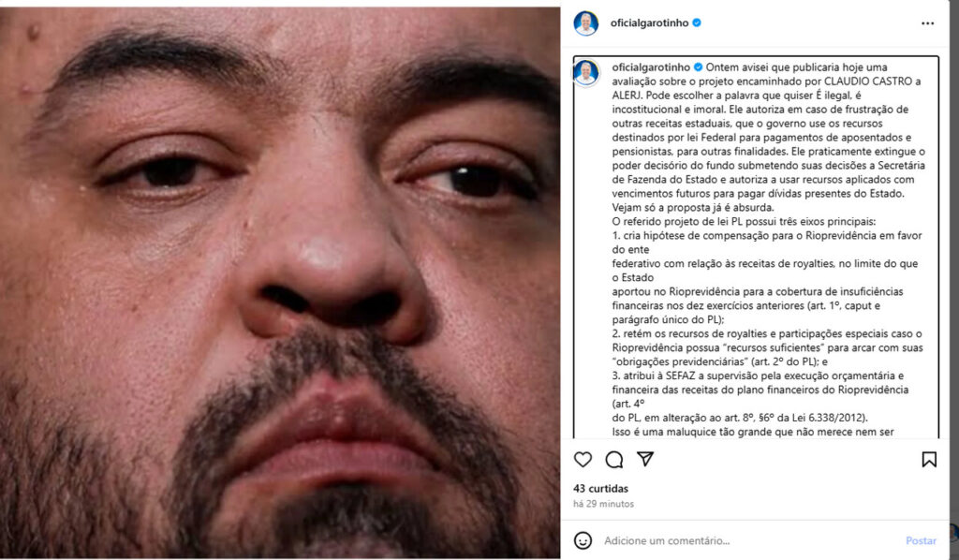Like the post with the heart icon
Image resolution: width=959 pixels, height=560 pixels.
[x=583, y=459]
